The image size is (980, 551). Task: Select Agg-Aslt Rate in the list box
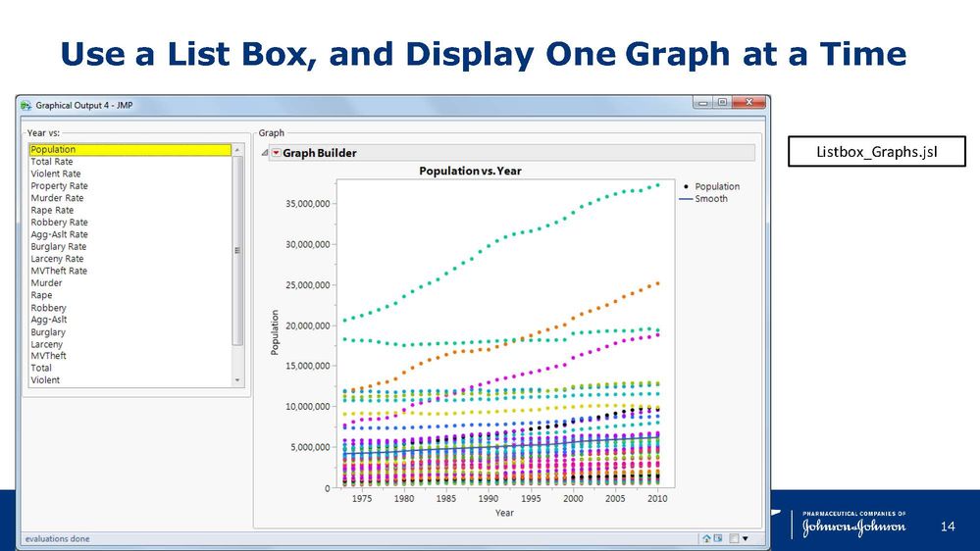click(x=130, y=234)
